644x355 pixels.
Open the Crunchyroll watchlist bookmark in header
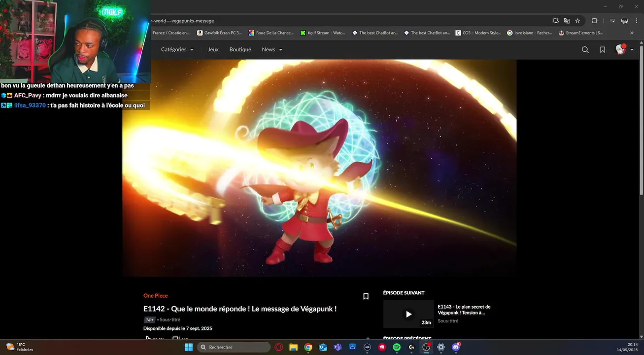603,50
